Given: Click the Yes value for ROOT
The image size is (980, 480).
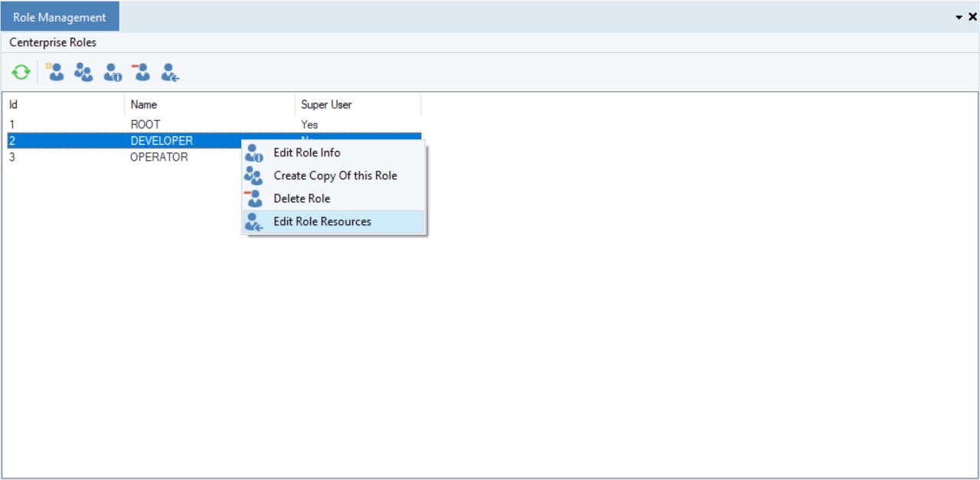Looking at the screenshot, I should [x=309, y=125].
